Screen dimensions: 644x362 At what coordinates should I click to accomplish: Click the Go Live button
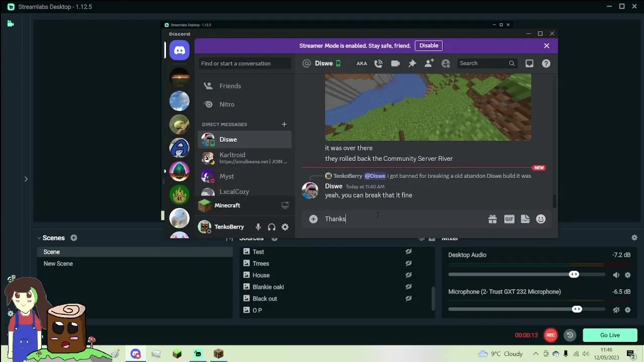[610, 335]
